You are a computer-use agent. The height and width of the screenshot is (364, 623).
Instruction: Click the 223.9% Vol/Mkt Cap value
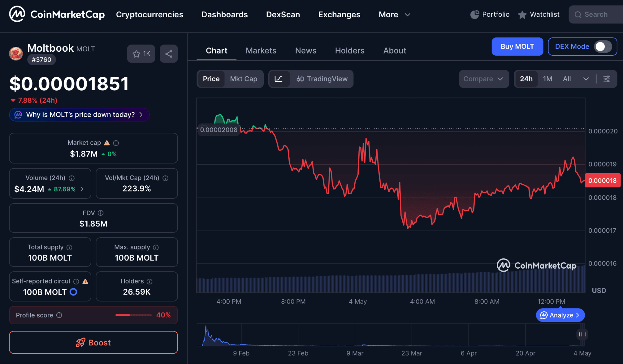point(137,189)
